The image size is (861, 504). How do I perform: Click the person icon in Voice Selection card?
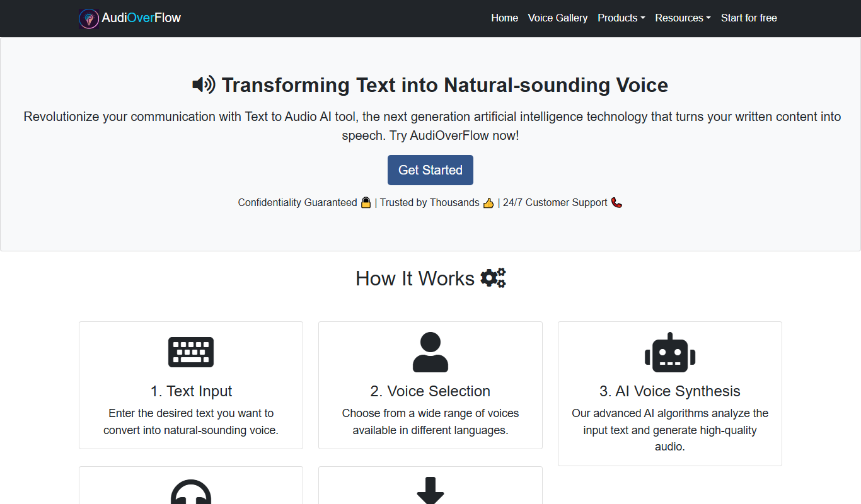[430, 352]
